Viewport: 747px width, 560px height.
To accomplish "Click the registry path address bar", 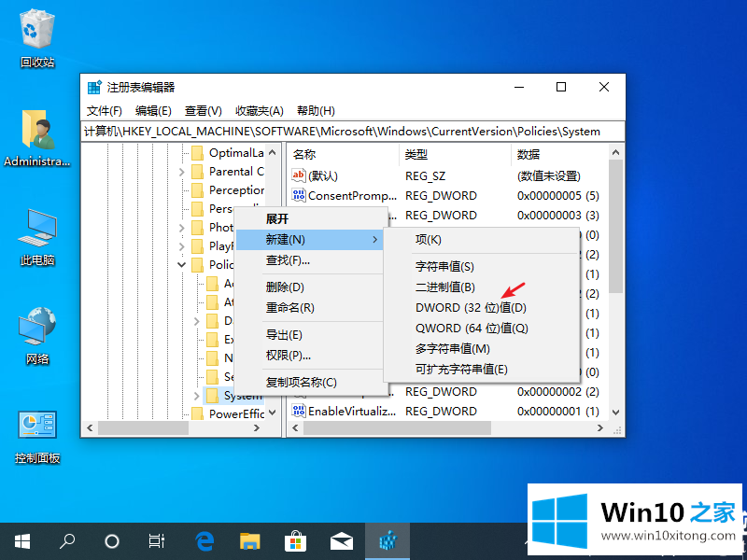I will tap(353, 132).
